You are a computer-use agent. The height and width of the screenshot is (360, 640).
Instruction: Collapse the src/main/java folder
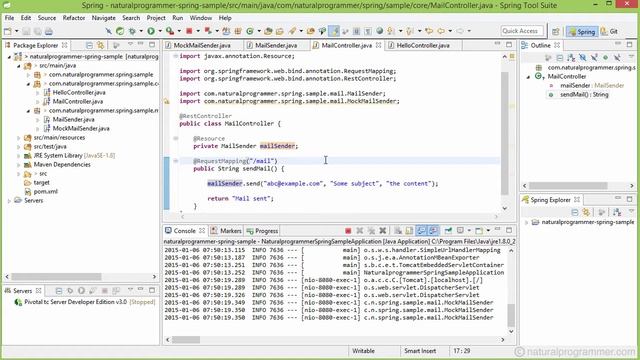tap(19, 66)
